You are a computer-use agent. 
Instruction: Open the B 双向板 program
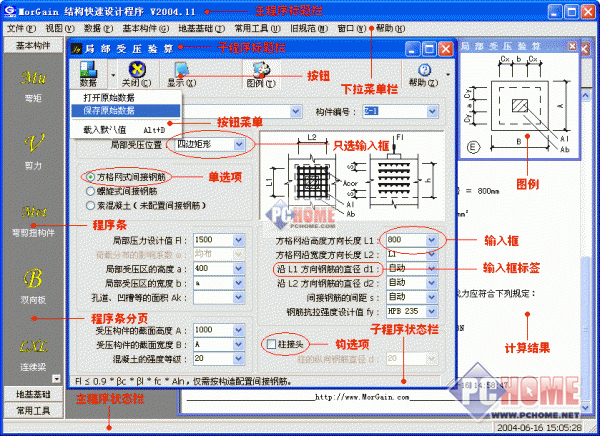[33, 287]
